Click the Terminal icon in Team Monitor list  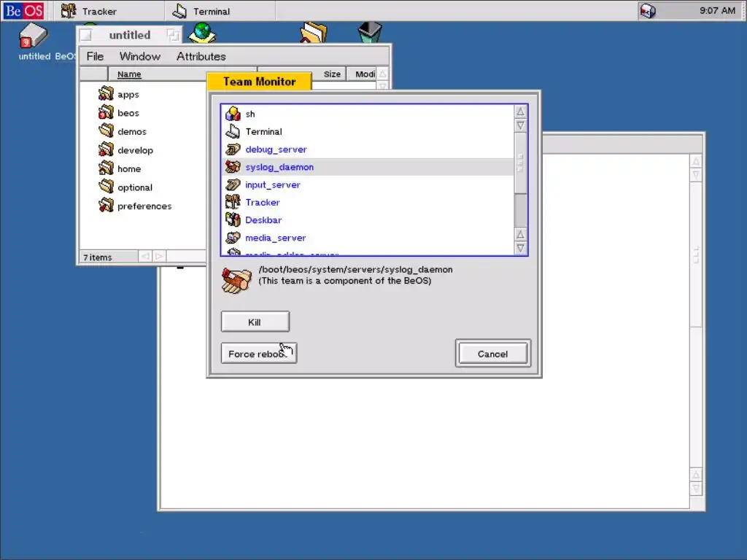(x=233, y=131)
